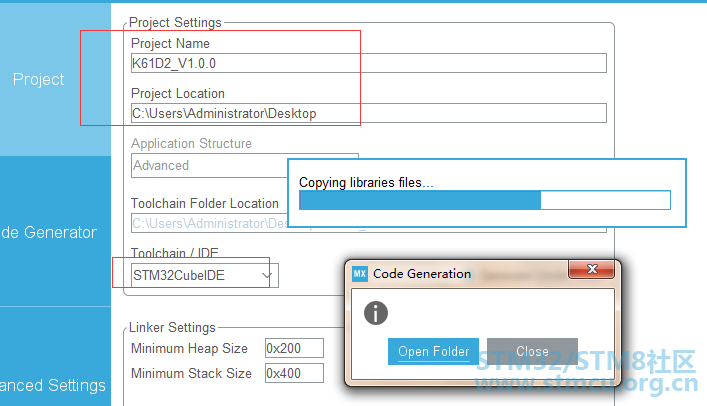Screen dimensions: 707x406
Task: Click the 'Project Location' label
Action: coord(178,93)
